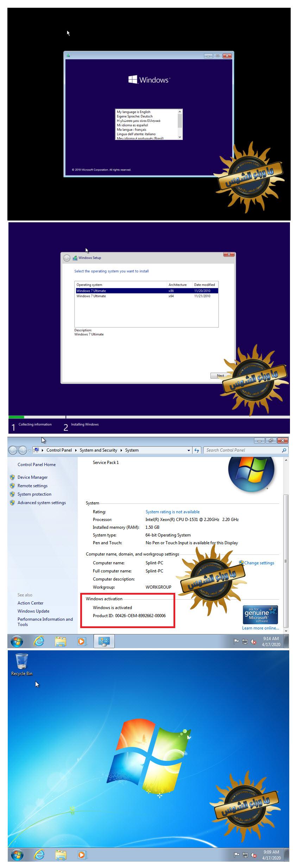Click the 9:14 AM taskbar clock
The width and height of the screenshot is (297, 868).
(271, 641)
